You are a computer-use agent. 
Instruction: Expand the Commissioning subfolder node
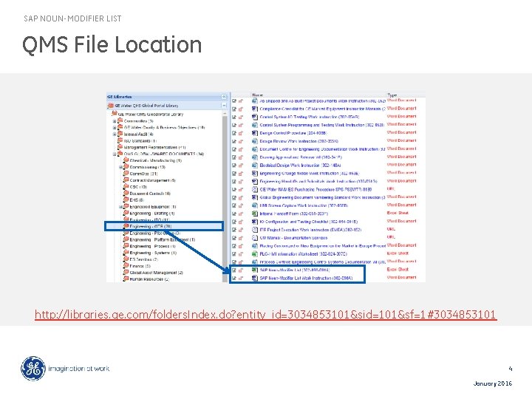click(x=120, y=167)
